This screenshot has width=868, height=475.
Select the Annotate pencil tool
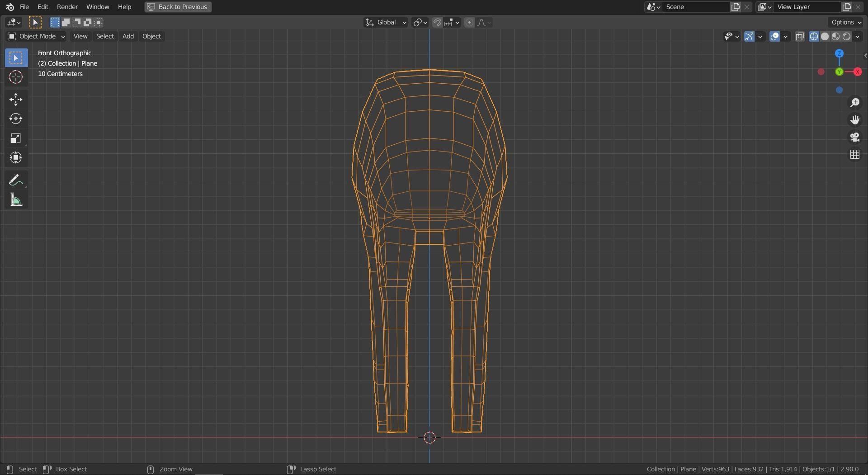pos(16,180)
